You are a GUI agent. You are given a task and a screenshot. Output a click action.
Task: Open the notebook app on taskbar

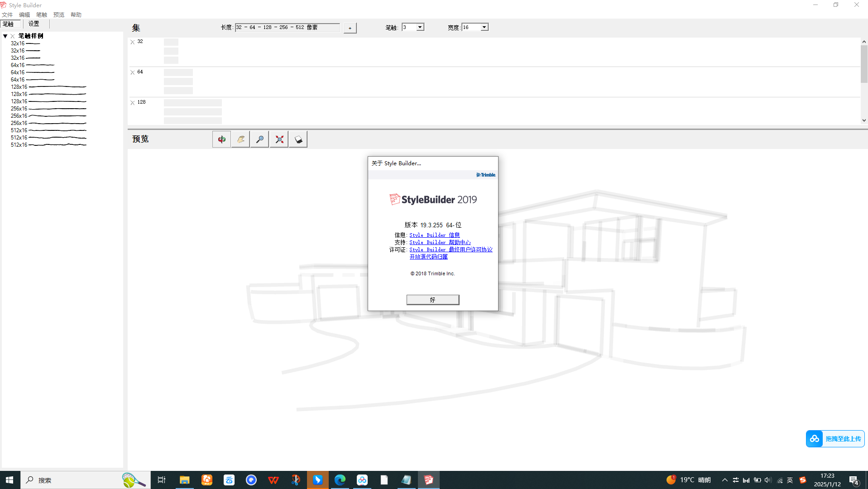(x=407, y=480)
